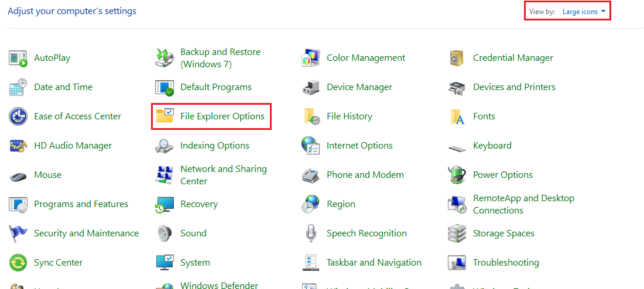The image size is (644, 289).
Task: Open Color Management monitor icon
Action: [x=311, y=58]
